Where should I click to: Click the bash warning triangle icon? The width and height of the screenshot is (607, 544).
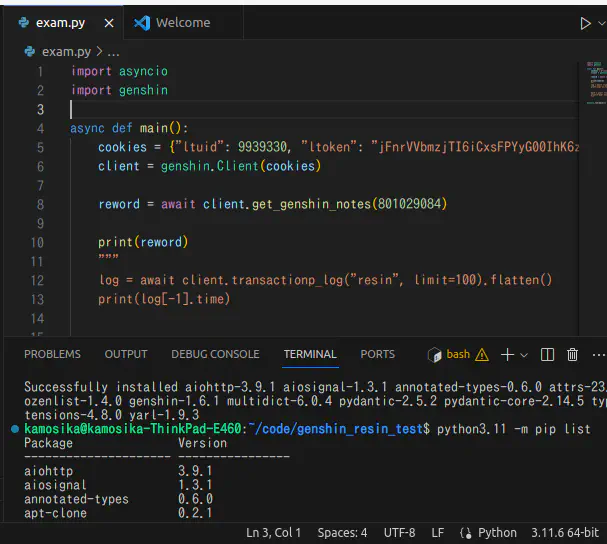point(482,354)
